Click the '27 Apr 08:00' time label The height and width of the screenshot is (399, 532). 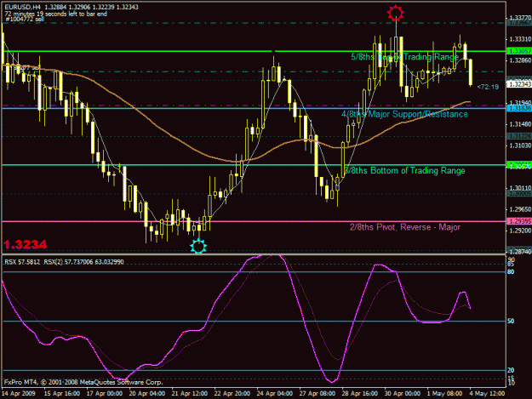click(x=317, y=394)
